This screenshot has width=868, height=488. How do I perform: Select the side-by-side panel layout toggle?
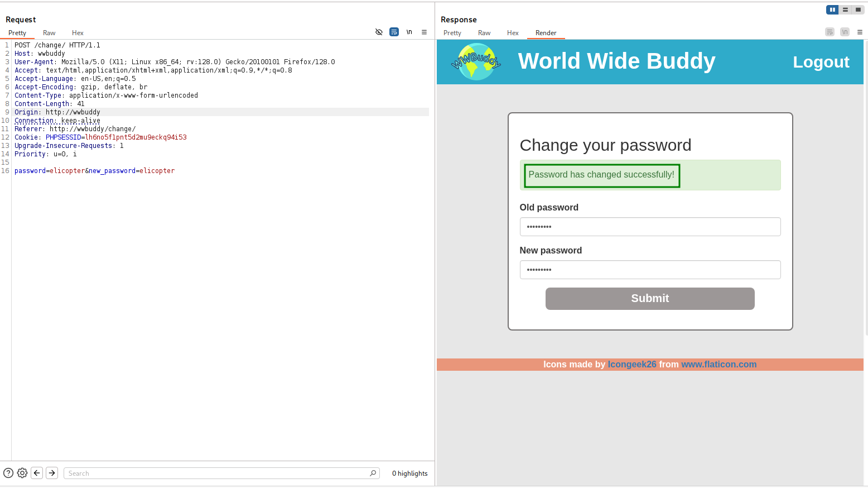[x=832, y=9]
